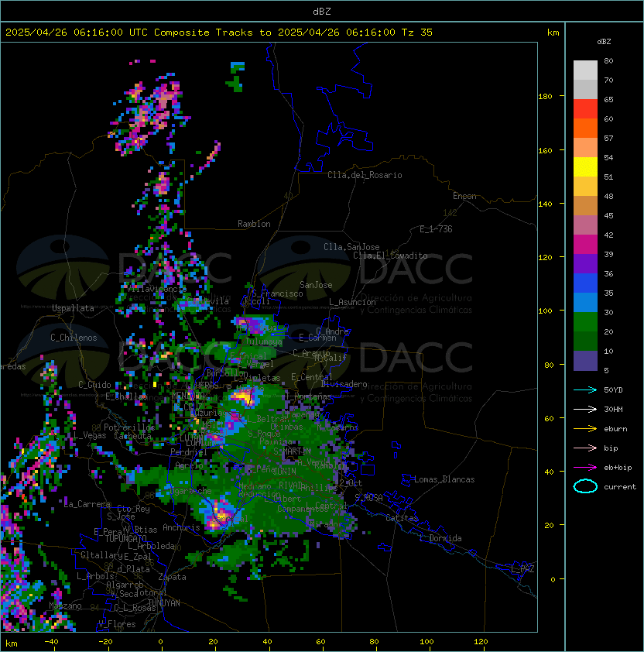
Task: Click the Clla.del_Rosario map label
Action: pyautogui.click(x=365, y=175)
